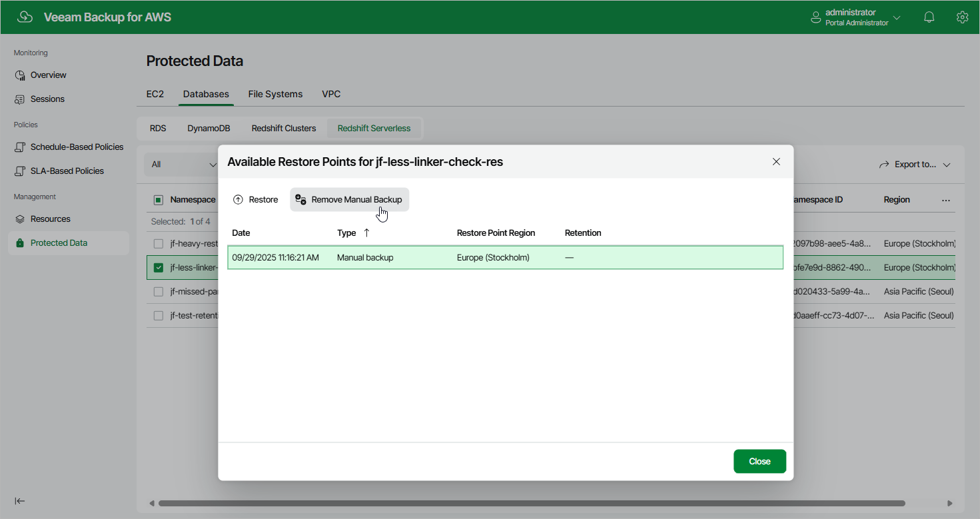Viewport: 980px width, 519px height.
Task: Click the Schedule-Based Policies icon
Action: (x=20, y=147)
